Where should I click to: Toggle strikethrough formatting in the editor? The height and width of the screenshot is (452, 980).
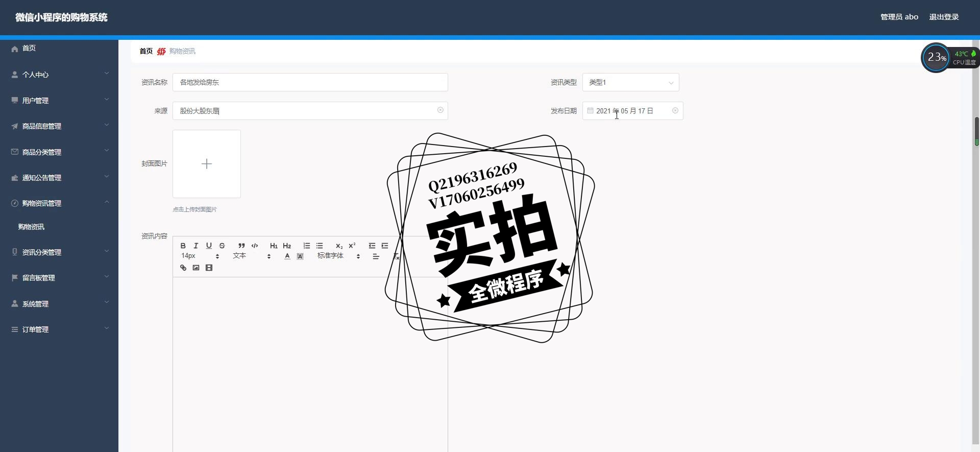coord(222,246)
